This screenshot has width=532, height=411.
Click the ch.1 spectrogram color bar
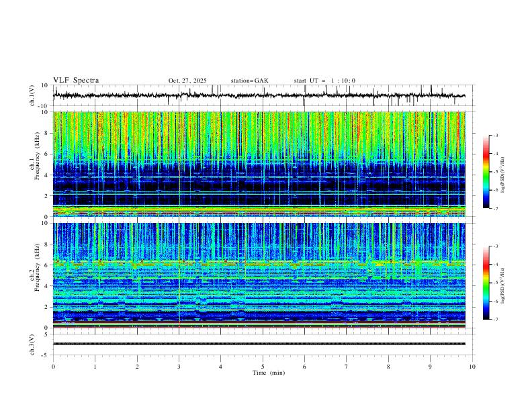coord(486,172)
